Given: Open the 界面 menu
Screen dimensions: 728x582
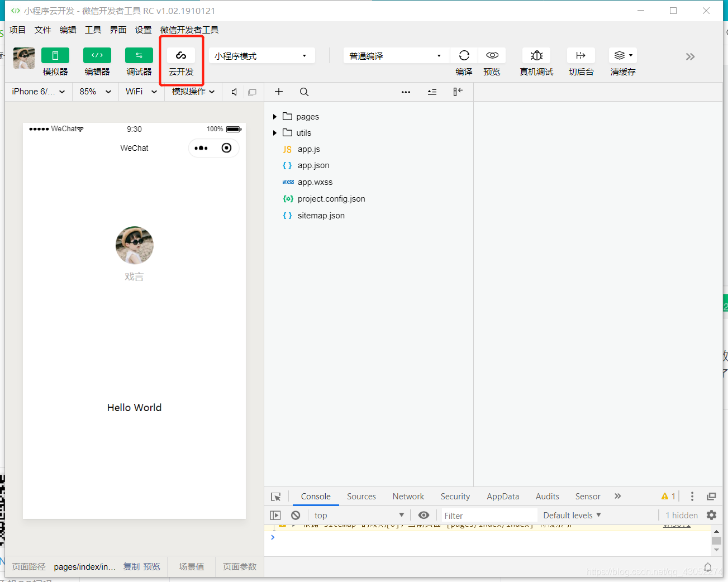Looking at the screenshot, I should click(118, 30).
